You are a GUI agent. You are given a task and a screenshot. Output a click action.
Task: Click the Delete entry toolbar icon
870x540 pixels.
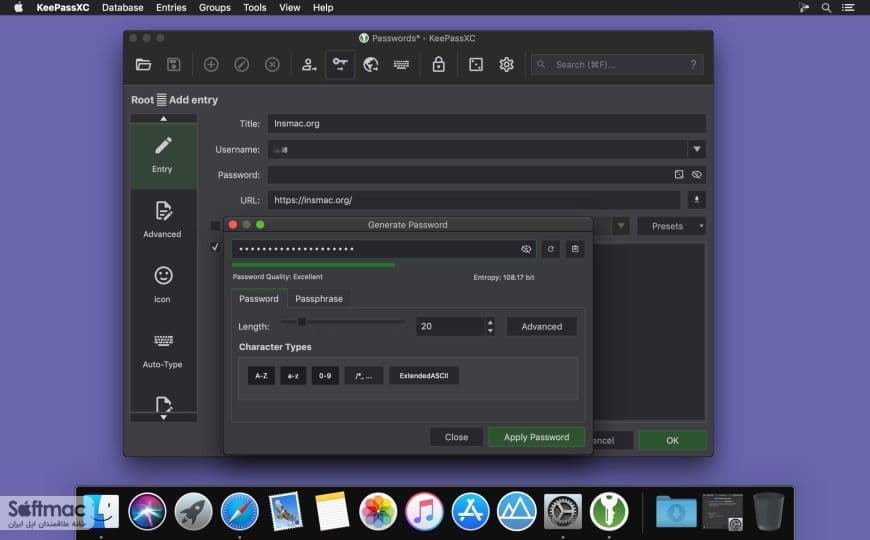pos(272,64)
